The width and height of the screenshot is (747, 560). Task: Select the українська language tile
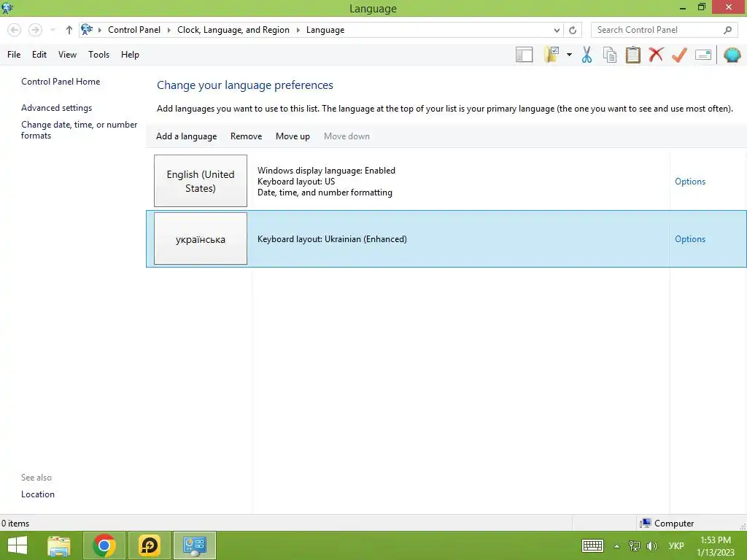coord(201,238)
